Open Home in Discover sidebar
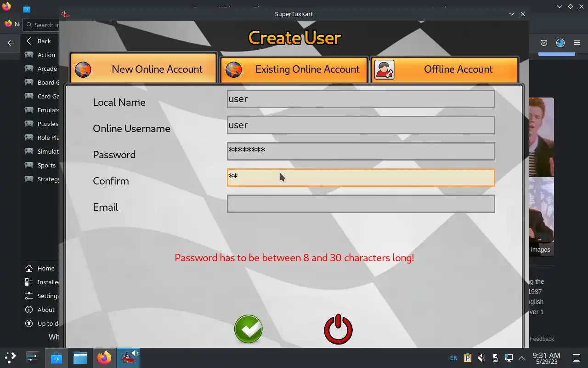Image resolution: width=588 pixels, height=368 pixels. click(40, 268)
